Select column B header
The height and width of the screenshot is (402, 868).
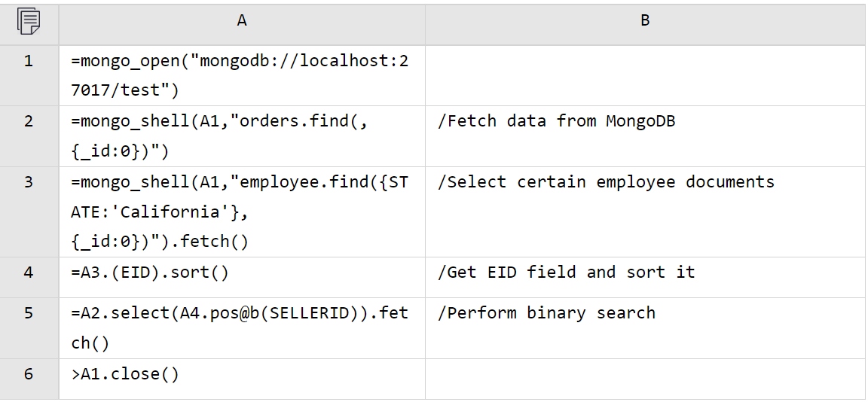tap(645, 21)
